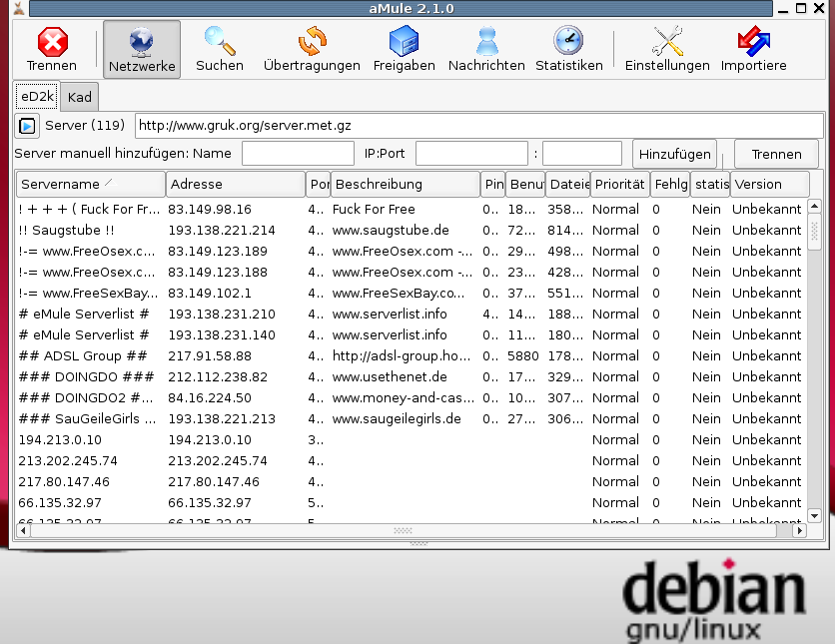Select the '!! Saugstube !!' server row

point(411,230)
